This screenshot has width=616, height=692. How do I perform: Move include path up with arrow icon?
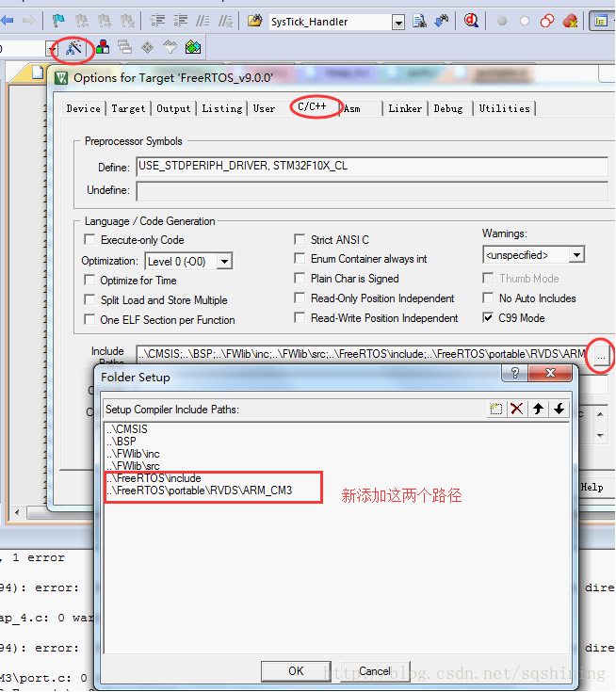tap(538, 409)
